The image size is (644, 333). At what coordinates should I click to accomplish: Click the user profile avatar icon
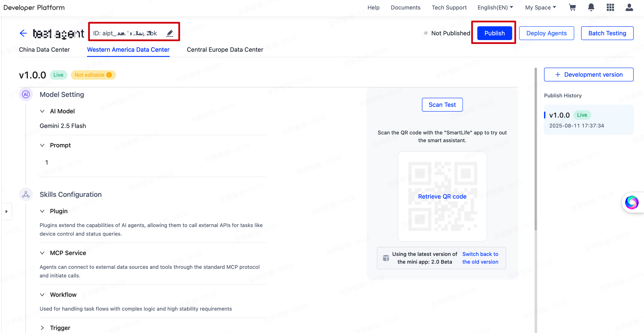[x=629, y=7]
